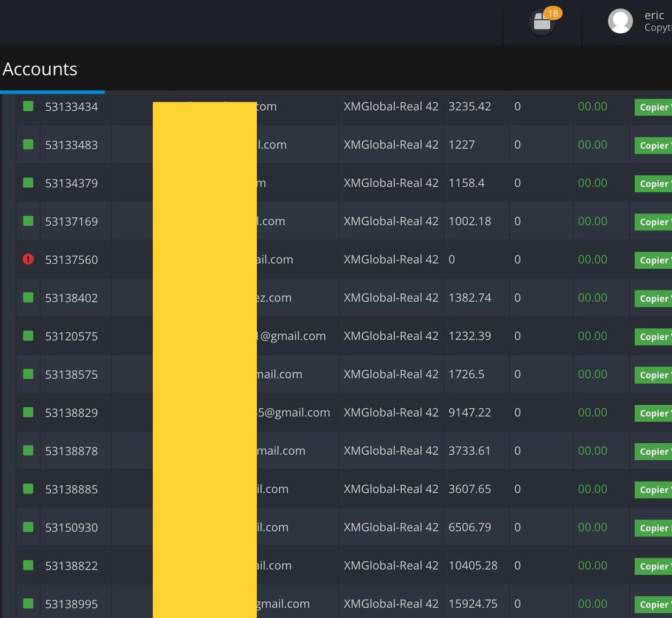Click the eric user avatar
Viewport: 672px width, 618px height.
tap(620, 21)
